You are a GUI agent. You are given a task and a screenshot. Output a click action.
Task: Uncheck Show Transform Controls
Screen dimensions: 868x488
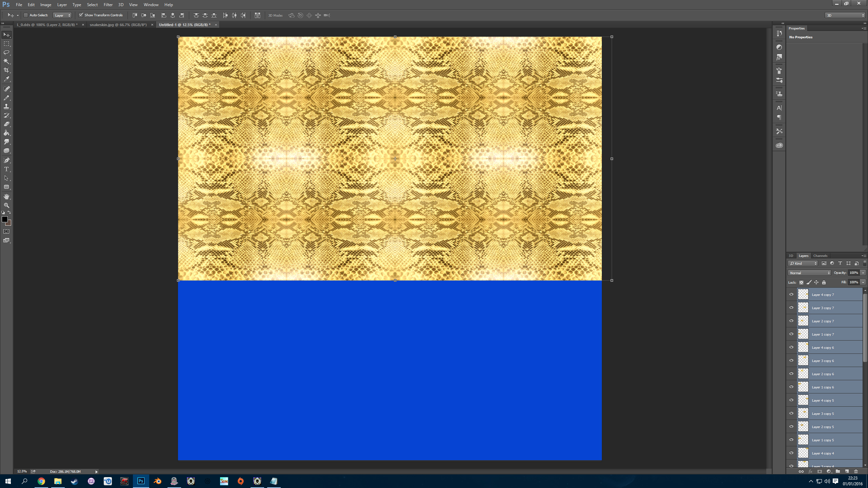click(x=81, y=15)
